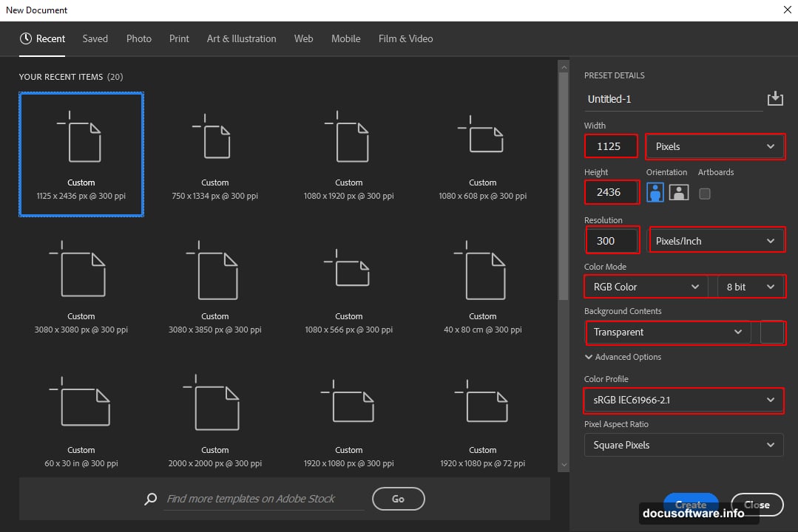Open the Background Contents color swatch
The width and height of the screenshot is (798, 532).
pos(772,332)
